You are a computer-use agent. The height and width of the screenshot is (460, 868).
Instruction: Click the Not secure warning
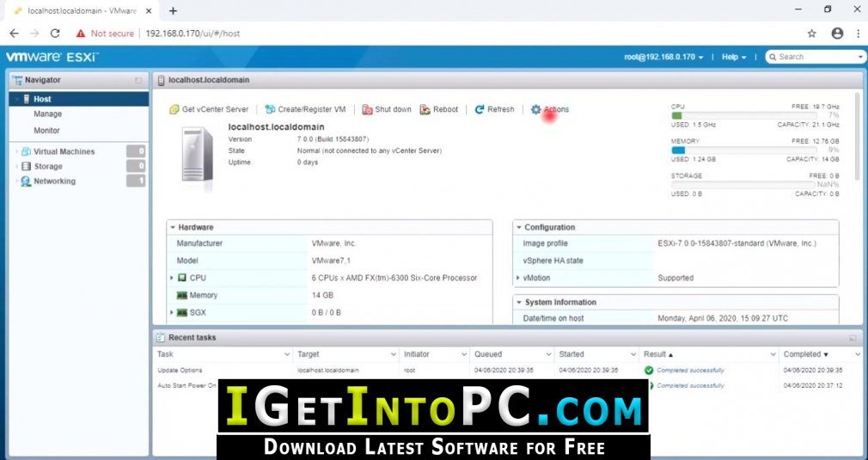pyautogui.click(x=105, y=34)
